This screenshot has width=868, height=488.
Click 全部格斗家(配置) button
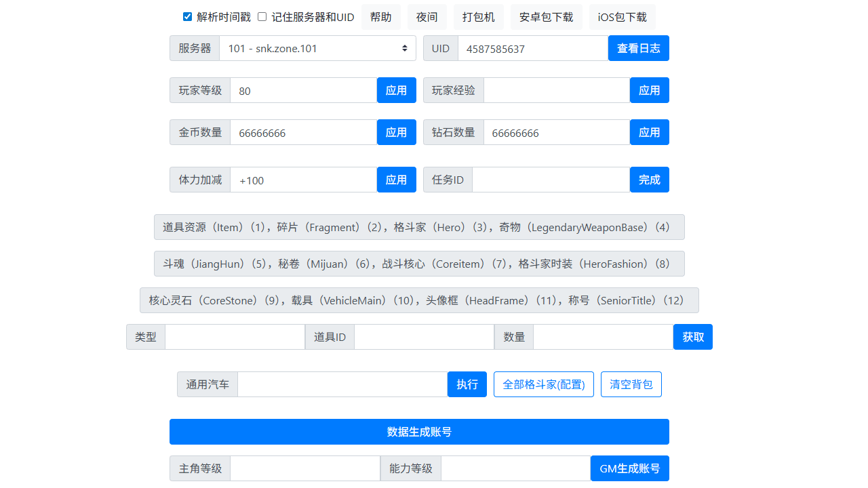[543, 384]
